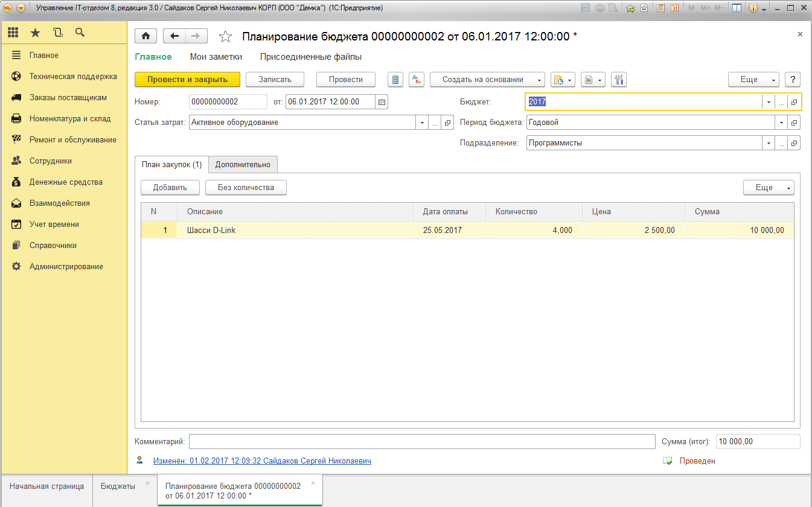Click the search magnifier icon in top panel

point(80,33)
